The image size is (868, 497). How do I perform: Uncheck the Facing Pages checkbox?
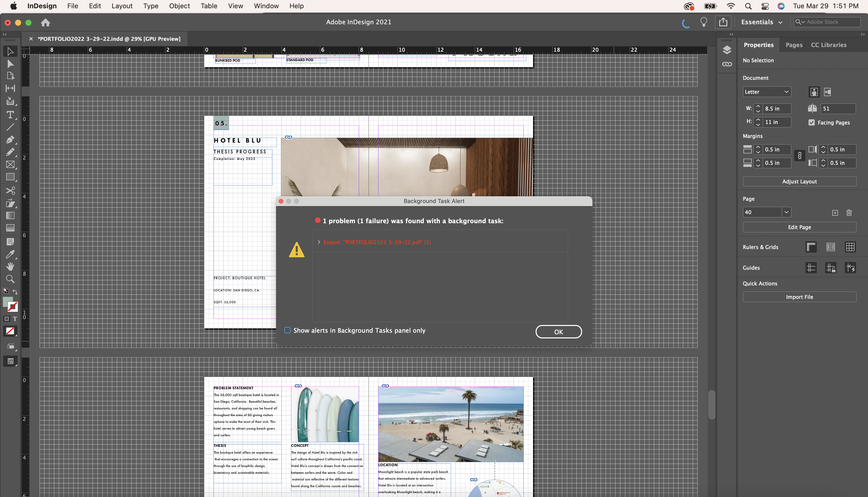pyautogui.click(x=812, y=122)
